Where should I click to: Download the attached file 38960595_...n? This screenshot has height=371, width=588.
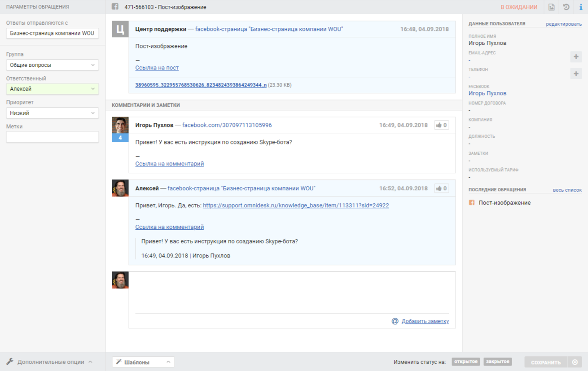201,85
